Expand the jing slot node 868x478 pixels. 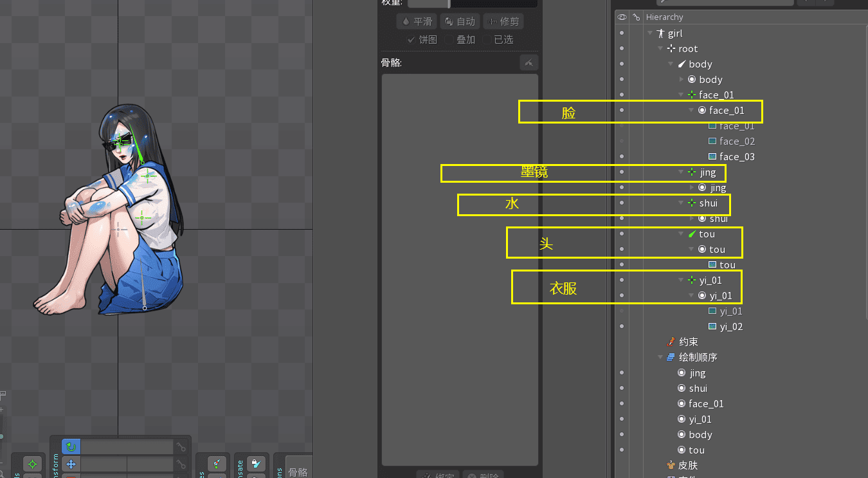click(692, 188)
